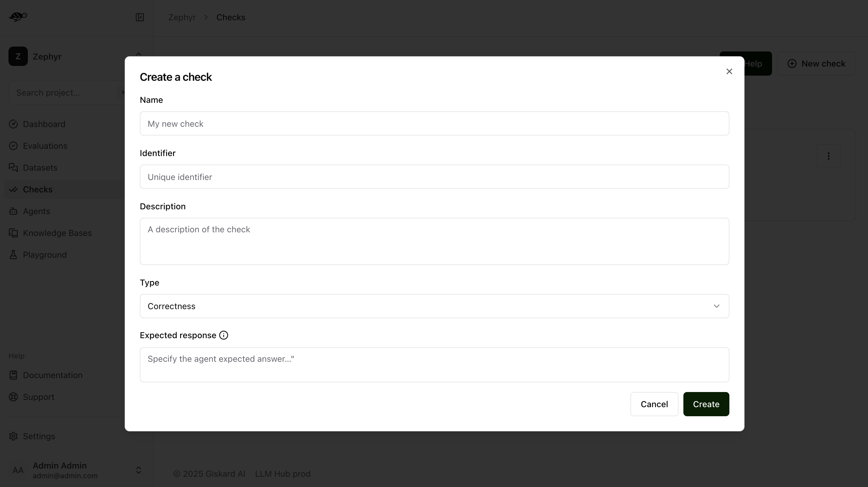The height and width of the screenshot is (487, 868).
Task: Click the Create button
Action: point(706,404)
